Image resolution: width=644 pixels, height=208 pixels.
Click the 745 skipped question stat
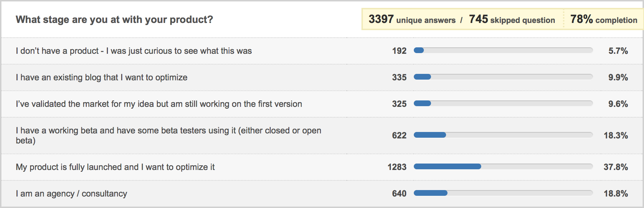[512, 19]
